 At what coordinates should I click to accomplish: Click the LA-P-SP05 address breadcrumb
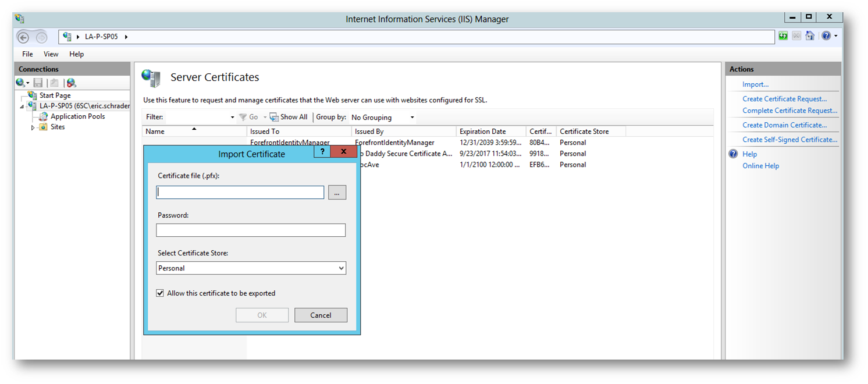(x=101, y=37)
